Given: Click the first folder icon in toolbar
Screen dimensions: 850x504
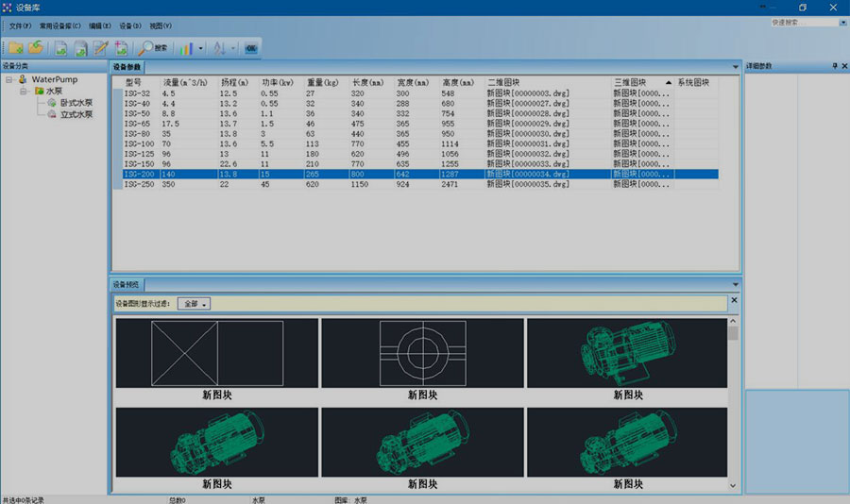Looking at the screenshot, I should (16, 47).
